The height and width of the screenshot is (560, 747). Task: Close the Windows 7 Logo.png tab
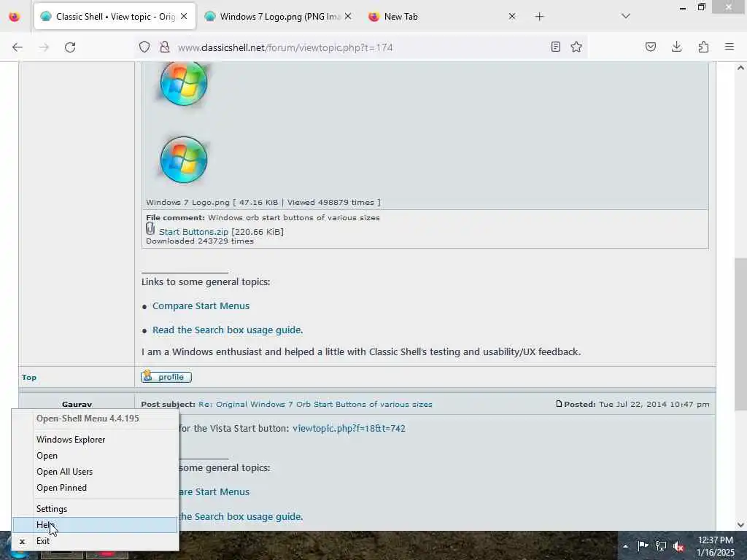(x=348, y=16)
